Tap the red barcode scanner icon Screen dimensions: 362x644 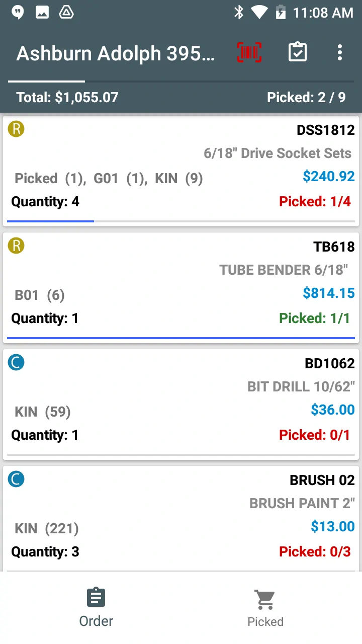(x=249, y=52)
